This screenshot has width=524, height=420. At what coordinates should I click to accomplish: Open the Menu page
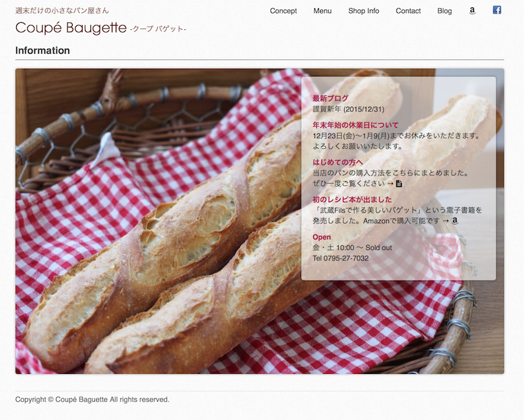pyautogui.click(x=323, y=10)
